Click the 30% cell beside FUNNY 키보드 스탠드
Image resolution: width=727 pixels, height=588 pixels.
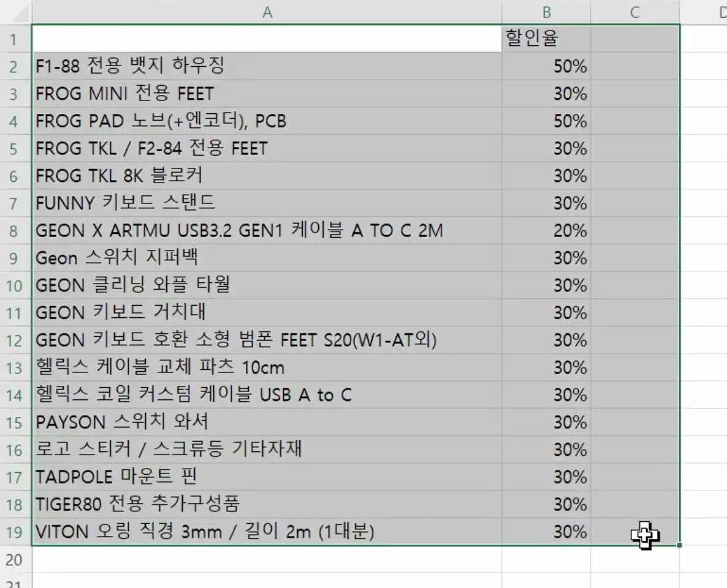coord(546,203)
